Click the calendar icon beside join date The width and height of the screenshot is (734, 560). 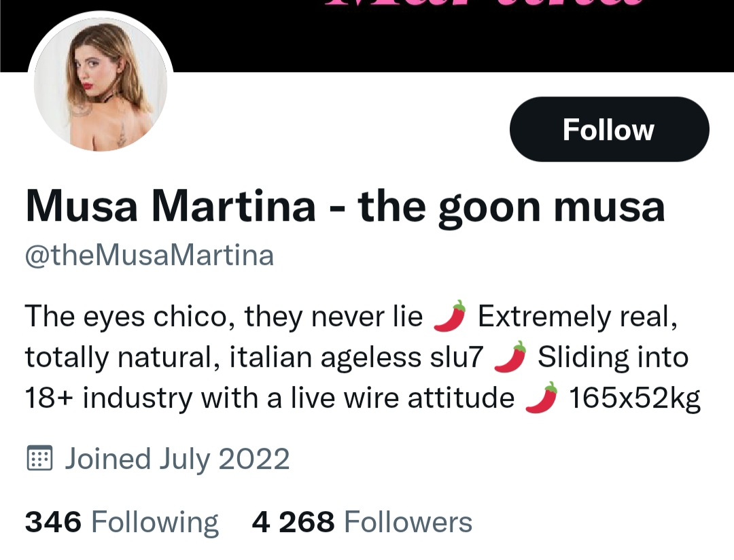coord(39,459)
